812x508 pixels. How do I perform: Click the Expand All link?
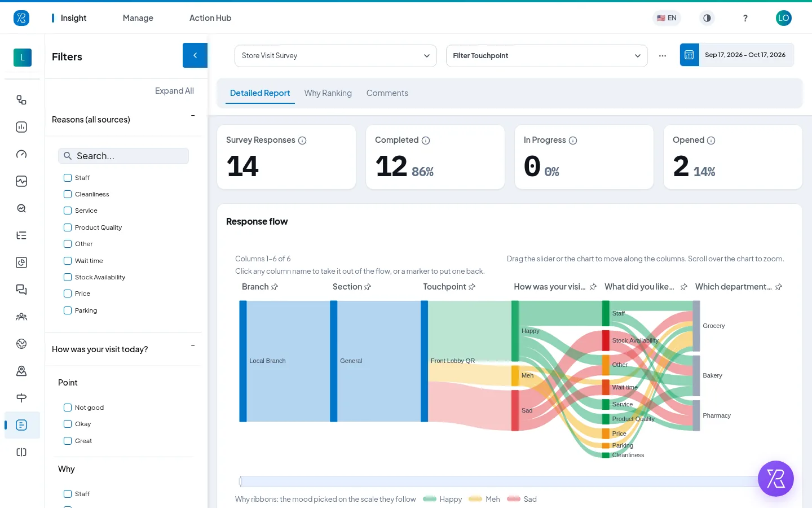tap(174, 91)
